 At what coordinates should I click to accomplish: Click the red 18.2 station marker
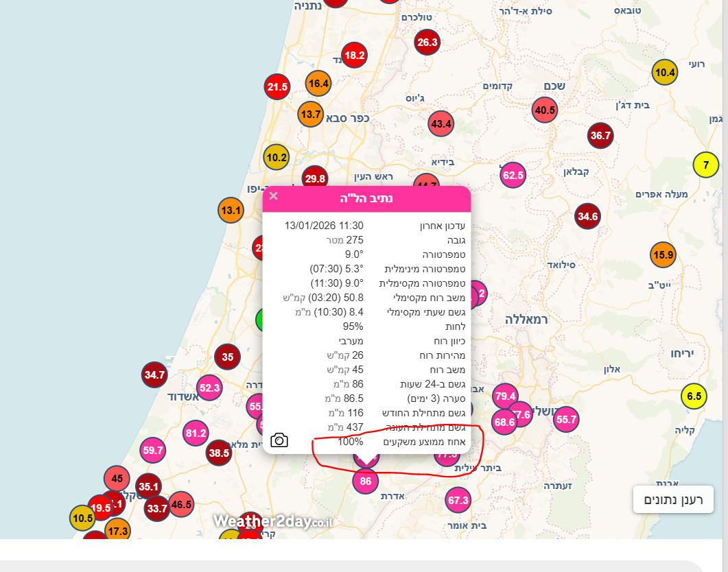click(354, 55)
